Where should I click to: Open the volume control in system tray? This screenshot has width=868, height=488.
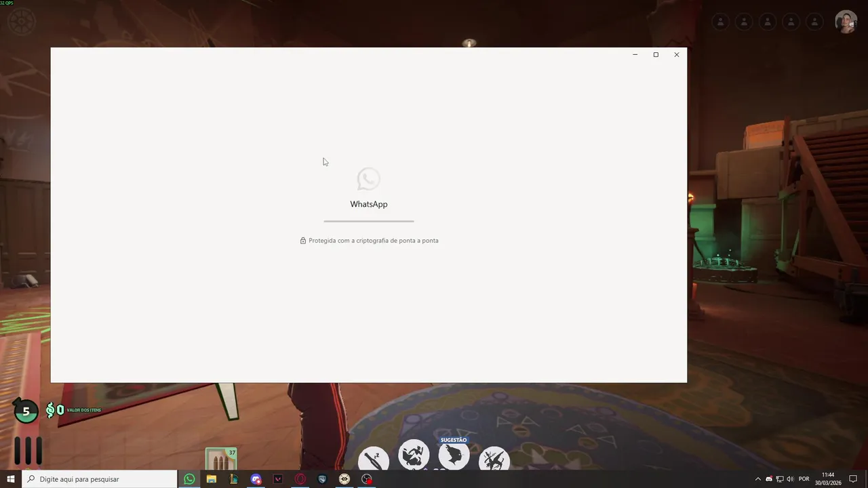click(790, 479)
